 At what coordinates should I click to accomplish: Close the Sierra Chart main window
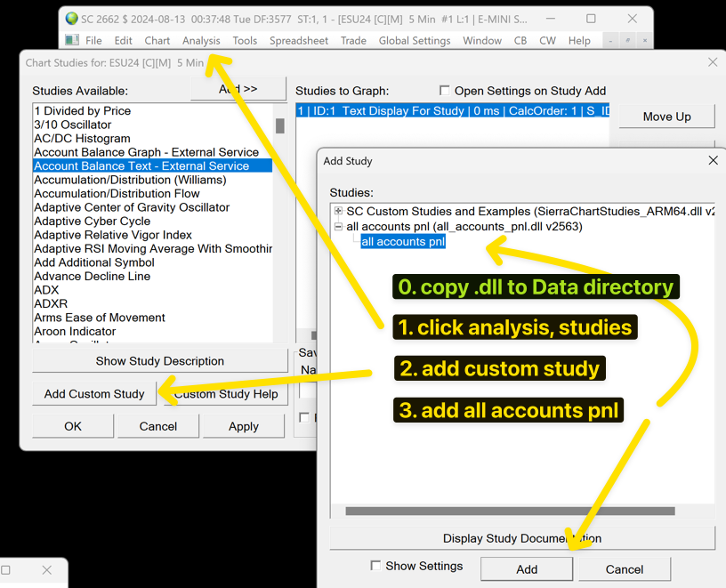point(632,19)
